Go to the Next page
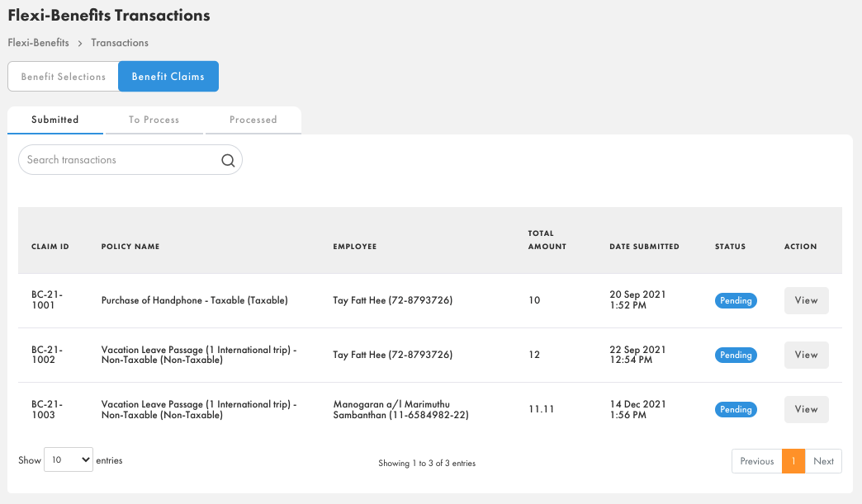 823,461
